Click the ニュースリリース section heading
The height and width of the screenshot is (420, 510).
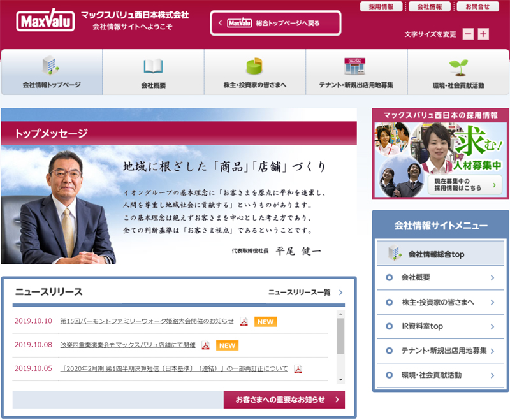click(x=49, y=292)
